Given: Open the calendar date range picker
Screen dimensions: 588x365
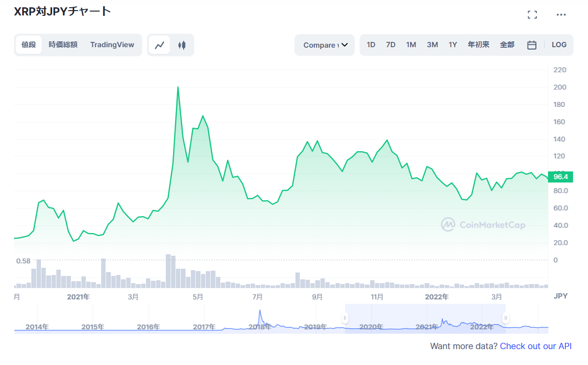Looking at the screenshot, I should [x=532, y=44].
